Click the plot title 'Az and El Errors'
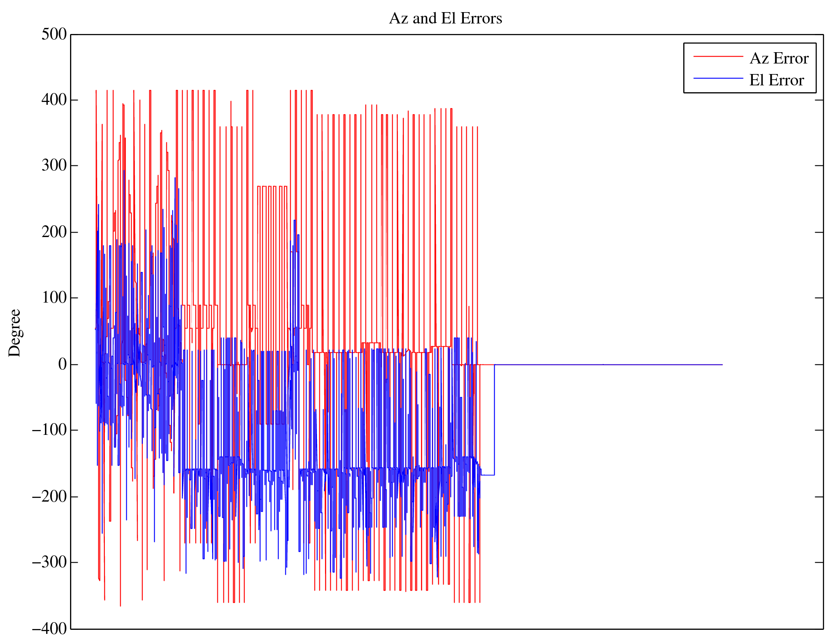Viewport: 835px width, 644px height. coord(445,19)
